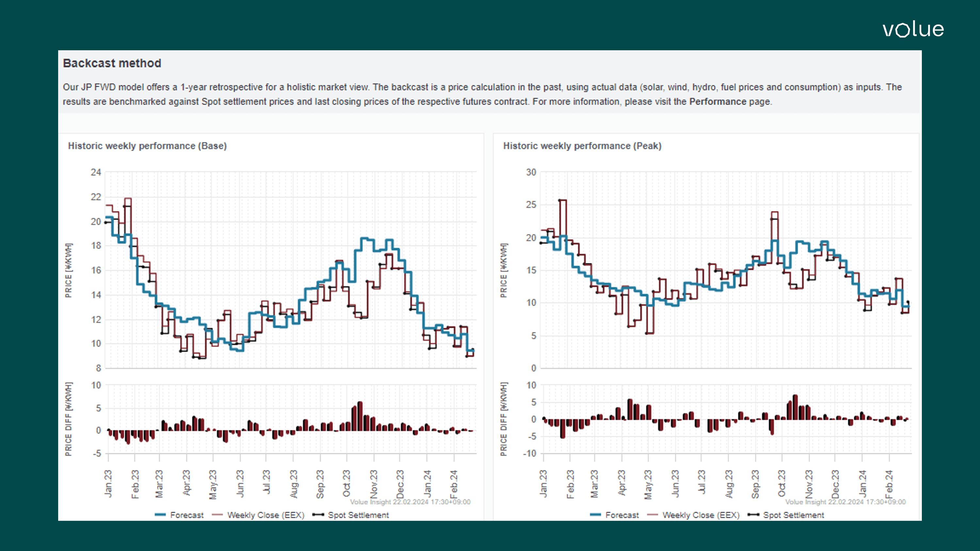Click tallest October price diff bar in Base chart
The image size is (980, 551).
(x=360, y=416)
